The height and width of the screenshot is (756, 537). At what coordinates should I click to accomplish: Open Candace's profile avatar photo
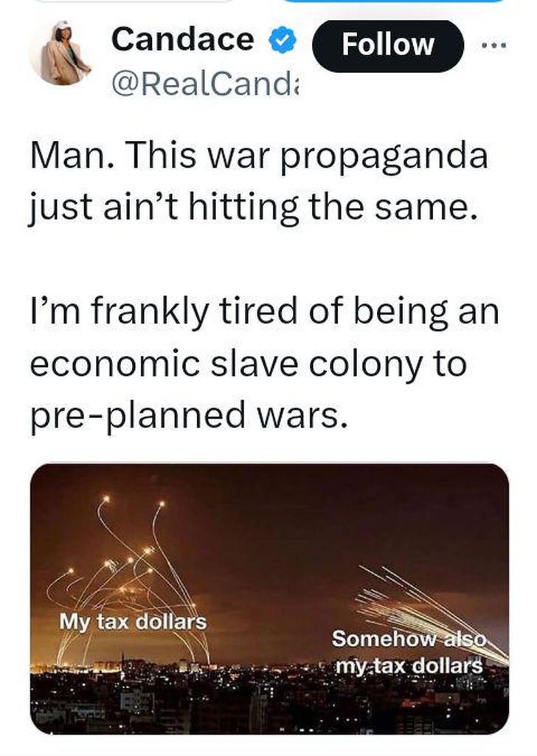click(62, 53)
